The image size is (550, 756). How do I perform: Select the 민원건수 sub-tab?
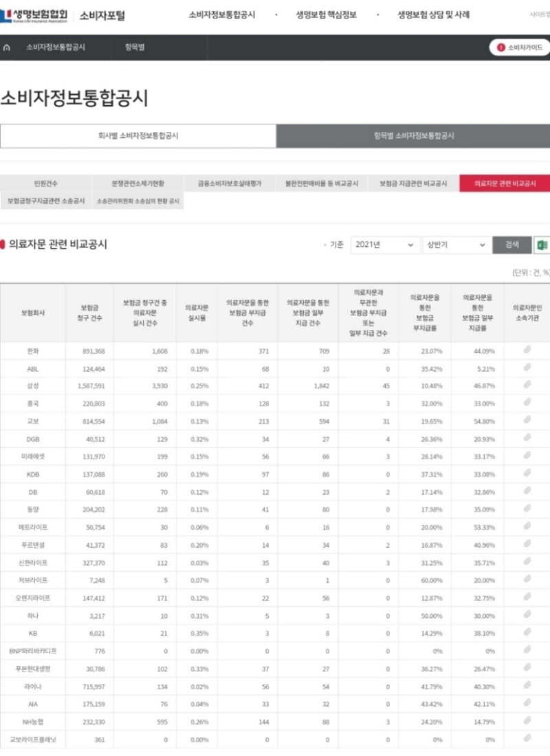[x=46, y=184]
